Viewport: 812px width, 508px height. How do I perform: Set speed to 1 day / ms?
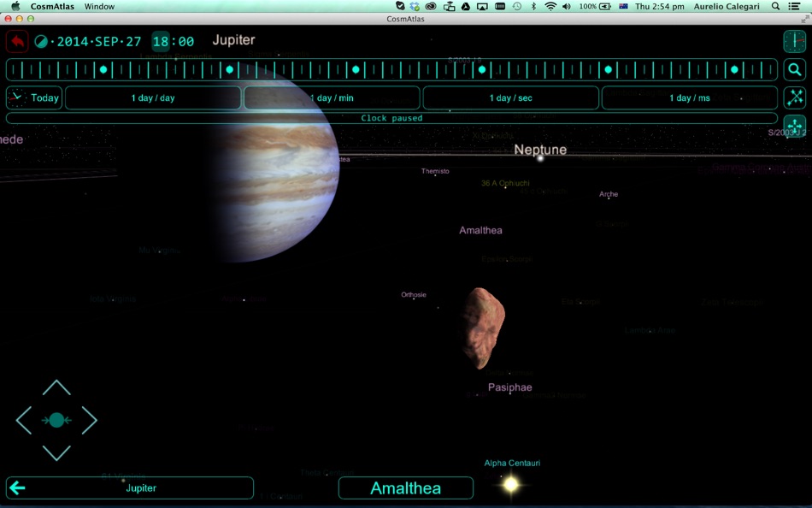pos(689,97)
